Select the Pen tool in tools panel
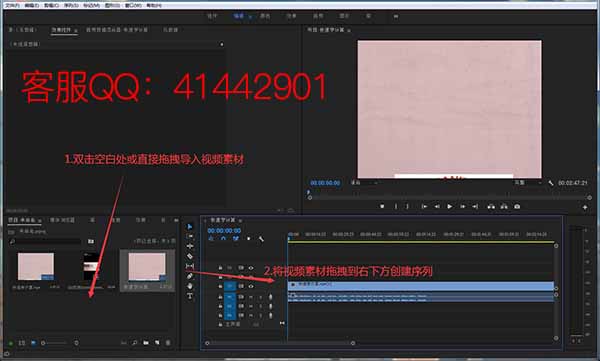The height and width of the screenshot is (361, 600). [190, 276]
